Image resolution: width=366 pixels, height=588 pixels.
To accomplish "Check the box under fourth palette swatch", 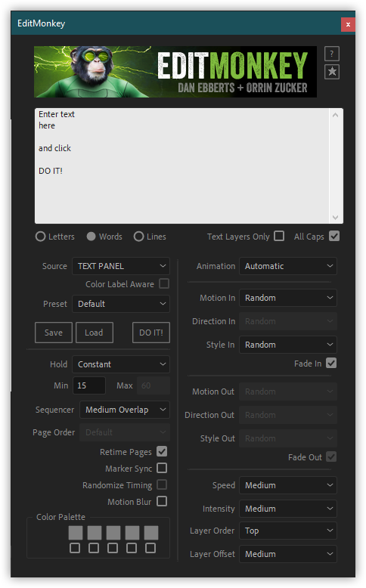I will [132, 548].
